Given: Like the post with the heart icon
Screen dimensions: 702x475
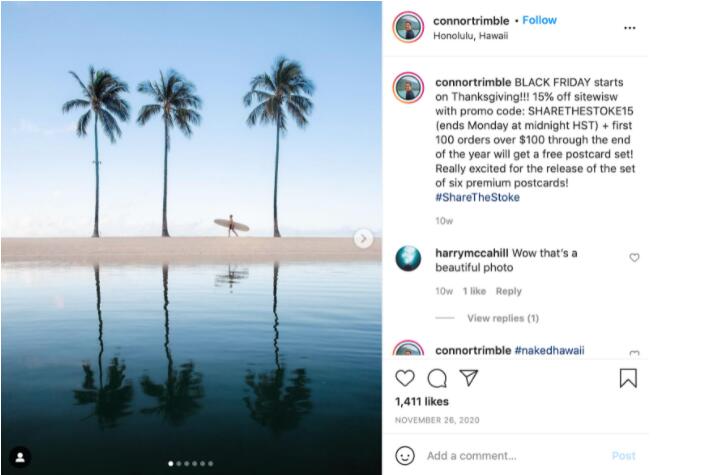Looking at the screenshot, I should [x=405, y=378].
